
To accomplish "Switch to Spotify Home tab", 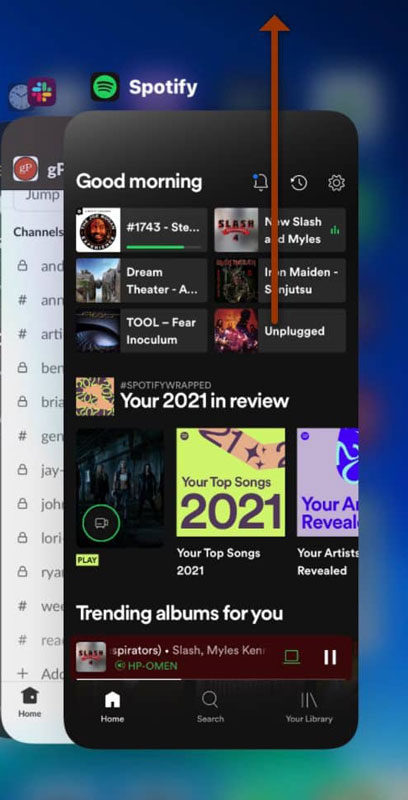I will pos(112,708).
